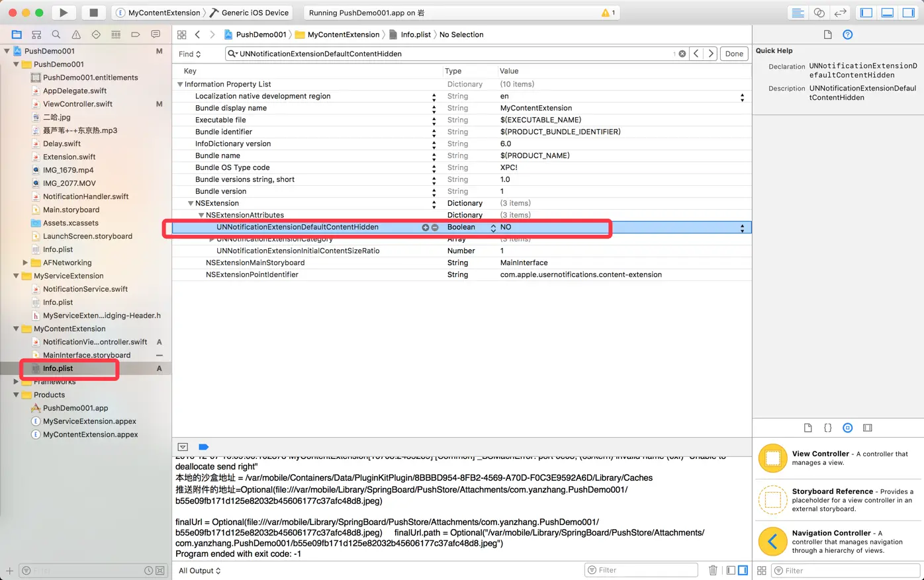Image resolution: width=924 pixels, height=580 pixels.
Task: Go forward in editor history
Action: pos(212,34)
